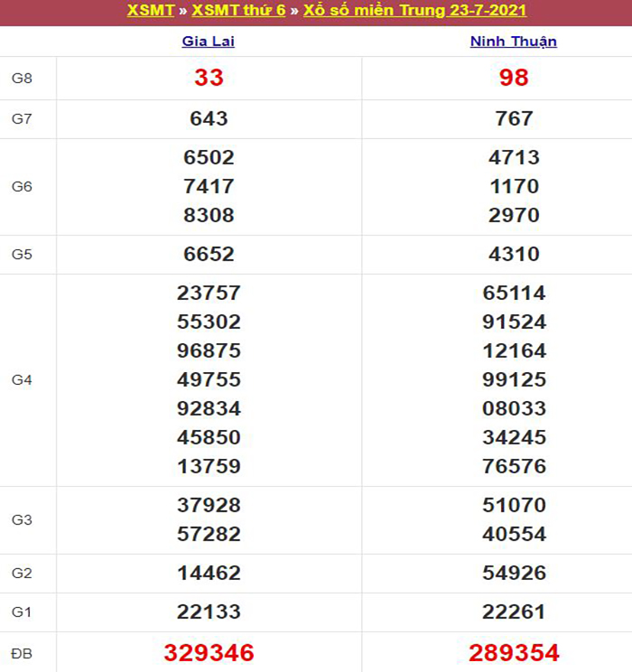Select Gia Lai G6 number 7417
This screenshot has width=632, height=672.
pos(209,186)
